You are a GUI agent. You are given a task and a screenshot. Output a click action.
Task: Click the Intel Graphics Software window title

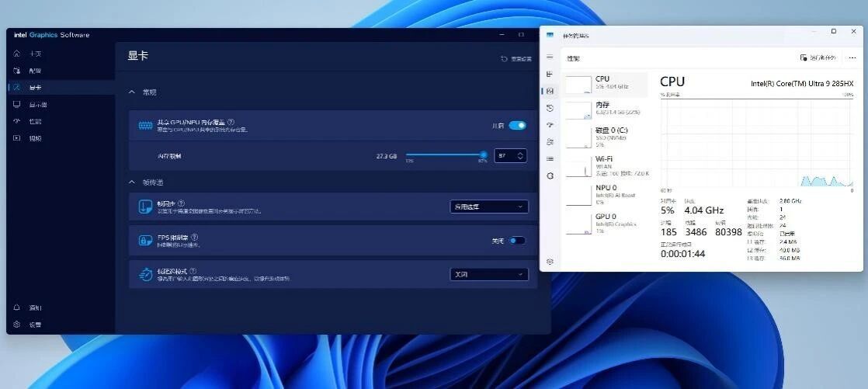(51, 35)
